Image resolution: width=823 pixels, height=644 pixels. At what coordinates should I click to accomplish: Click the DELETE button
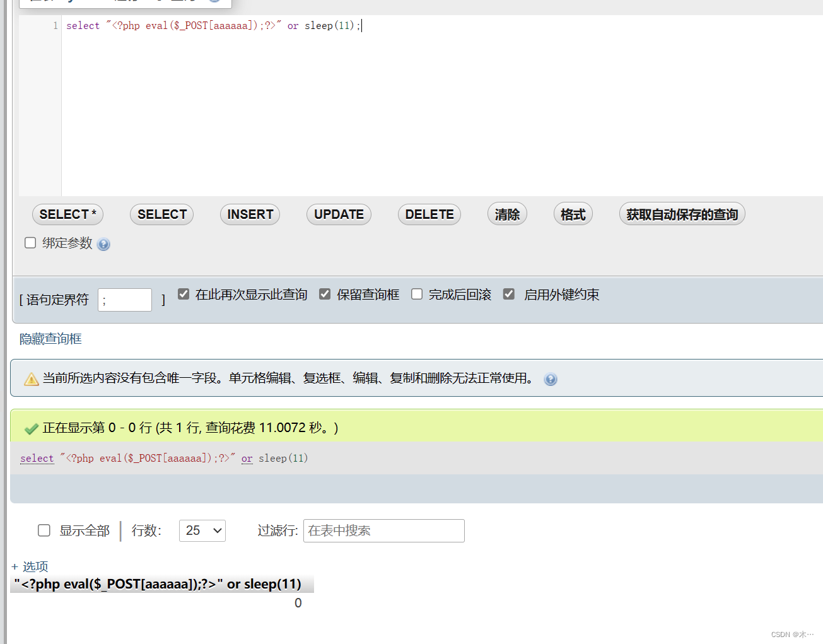[x=429, y=214]
